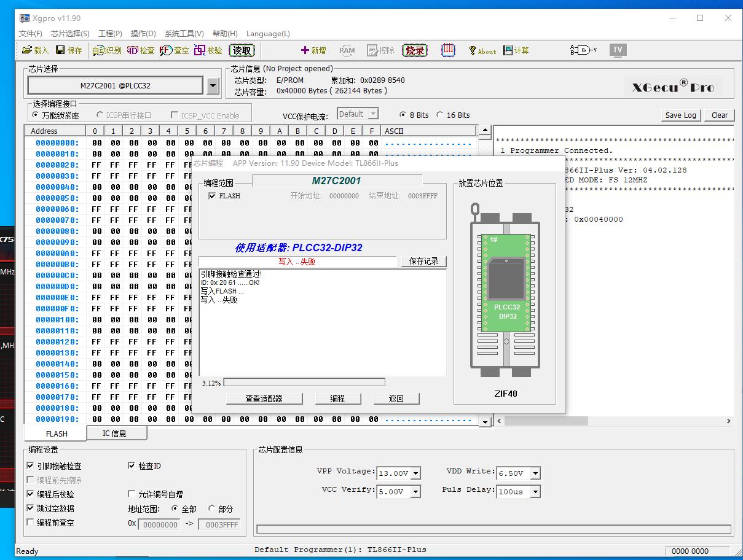Click the 校验 (Verify) toolbar icon
The image size is (743, 560).
pos(200,50)
